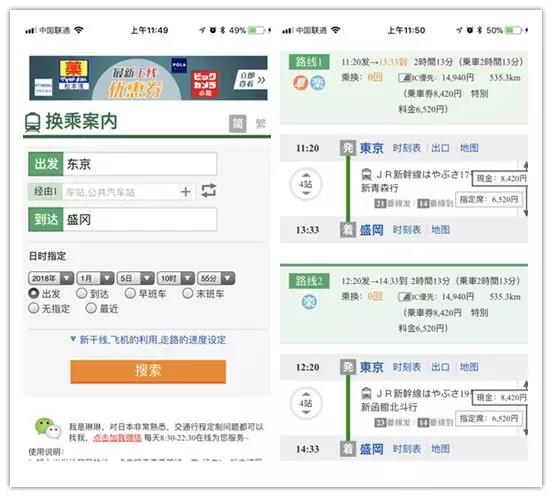
Task: Click the swap departure and arrival icon
Action: (x=208, y=190)
